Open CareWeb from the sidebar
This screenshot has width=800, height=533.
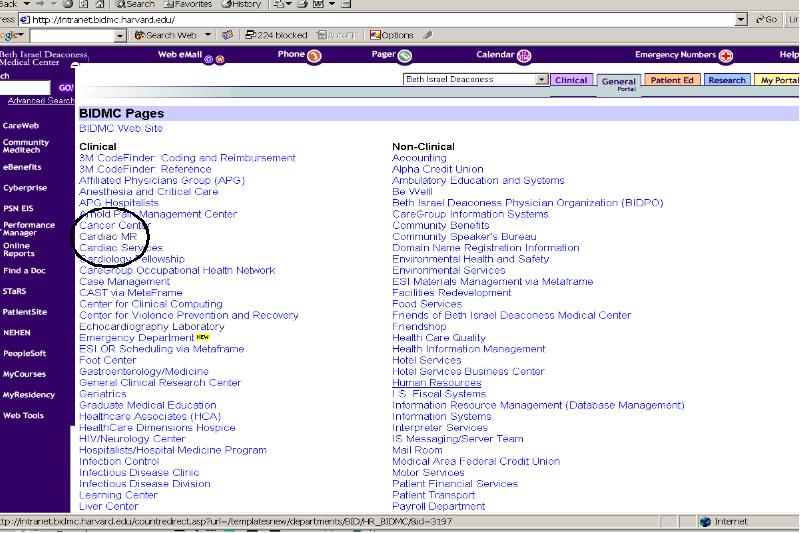coord(20,125)
